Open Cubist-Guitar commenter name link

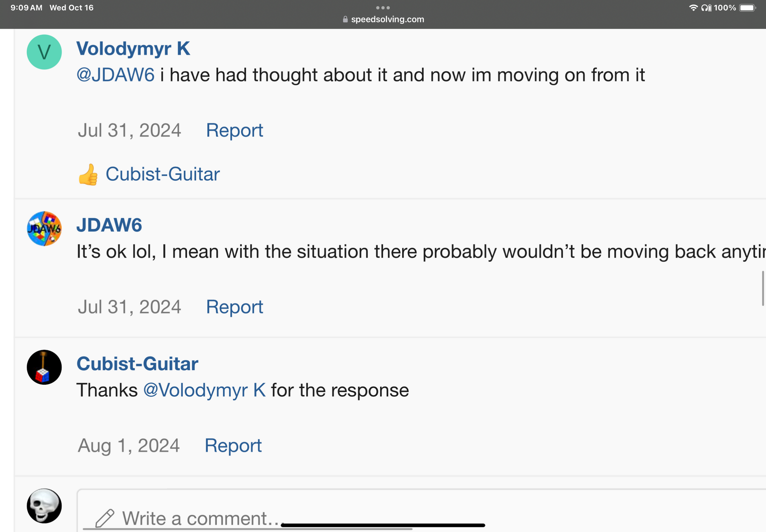coord(137,364)
